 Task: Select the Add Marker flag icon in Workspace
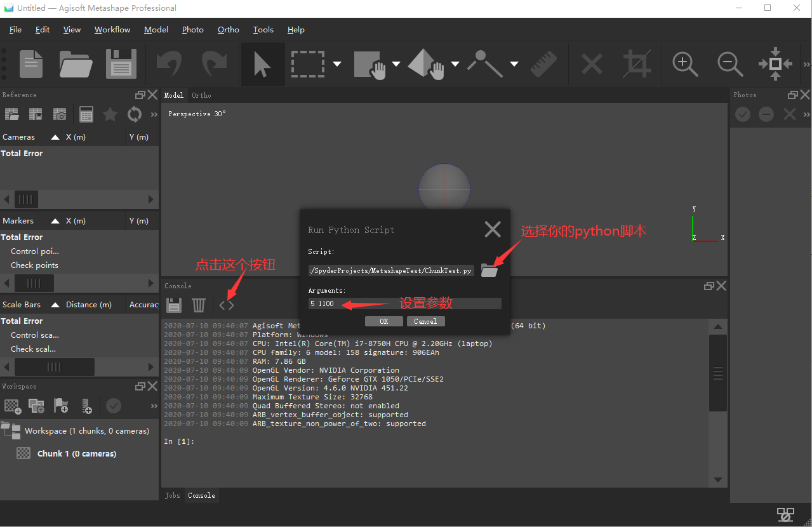(x=60, y=406)
